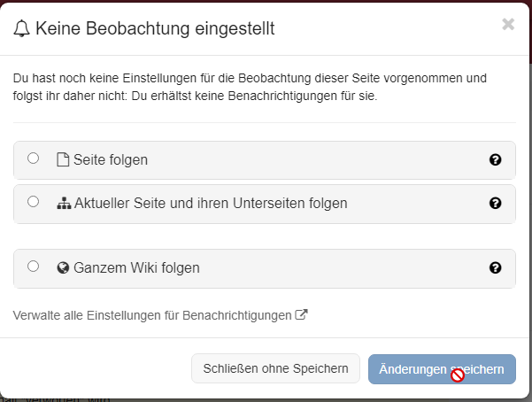Click the Keine Beobachtung eingestellt heading
The height and width of the screenshot is (402, 532).
[155, 28]
